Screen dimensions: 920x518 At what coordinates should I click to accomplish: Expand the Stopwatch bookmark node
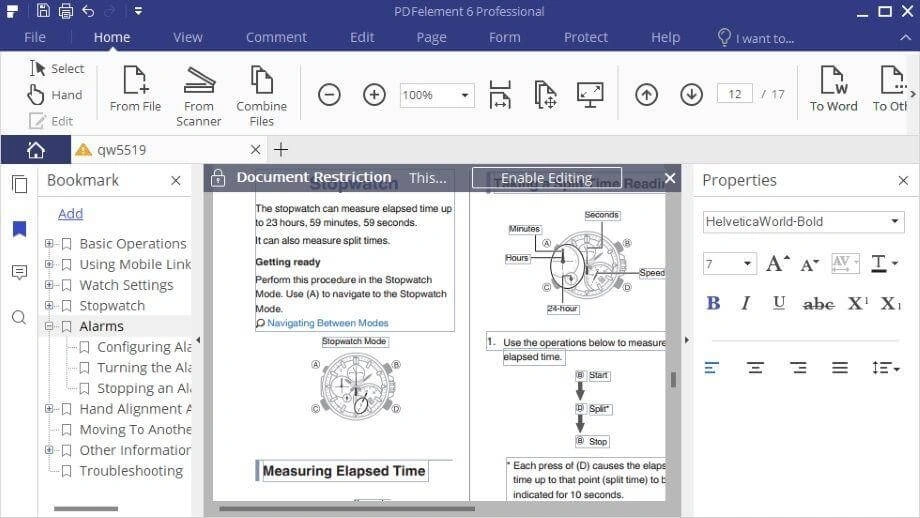point(49,305)
